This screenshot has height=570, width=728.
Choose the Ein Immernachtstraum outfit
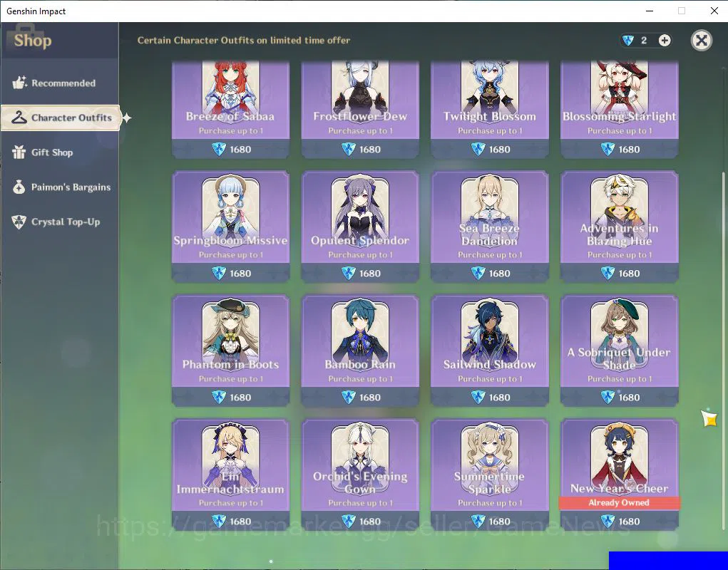pos(230,474)
